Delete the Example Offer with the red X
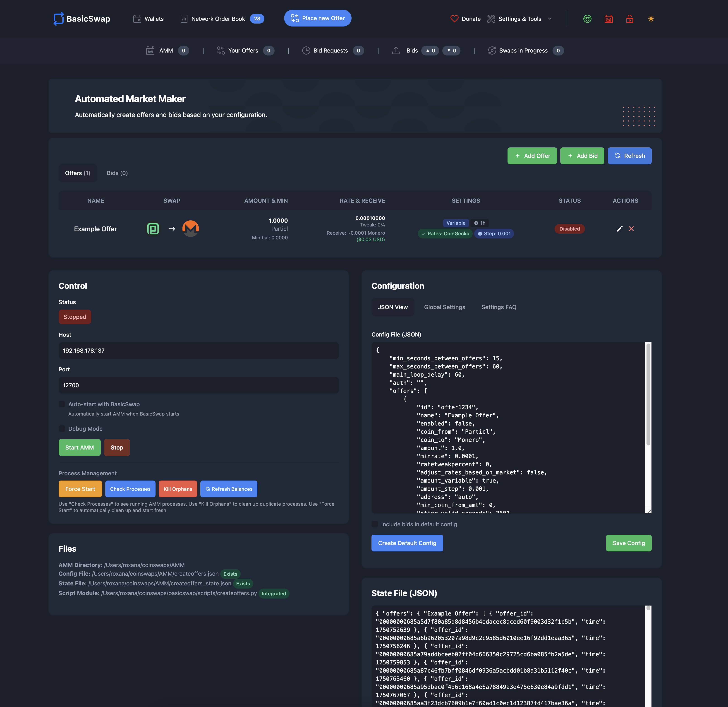The width and height of the screenshot is (728, 707). (x=631, y=229)
